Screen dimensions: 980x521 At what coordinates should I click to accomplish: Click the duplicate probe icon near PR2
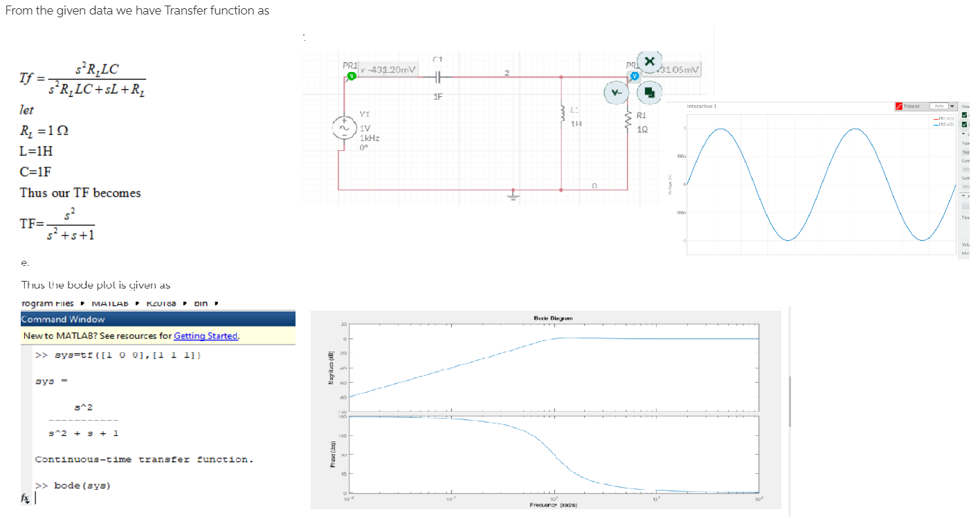click(x=650, y=93)
